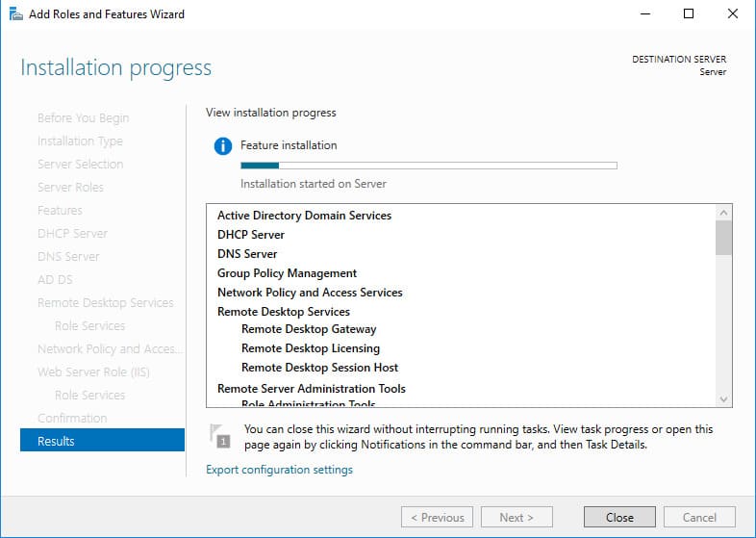Select Remote Desktop Services in list
756x538 pixels.
[x=284, y=312]
